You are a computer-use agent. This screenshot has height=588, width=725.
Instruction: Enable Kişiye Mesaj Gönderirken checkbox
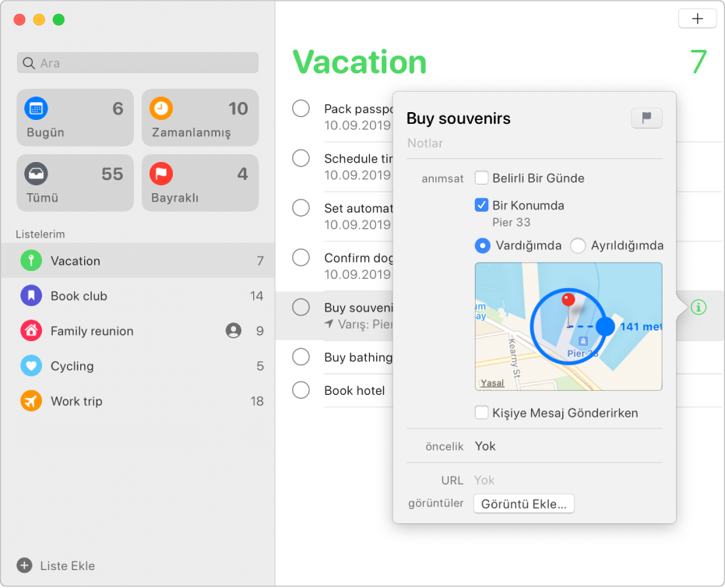coord(481,412)
